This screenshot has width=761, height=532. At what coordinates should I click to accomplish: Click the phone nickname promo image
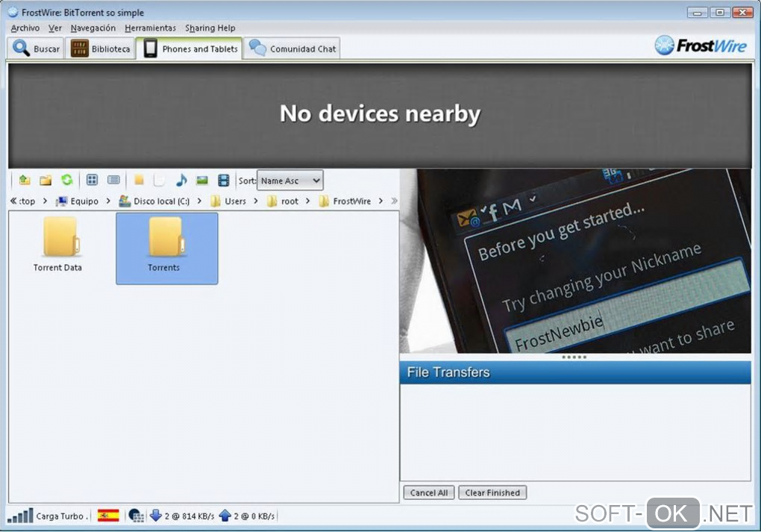point(576,261)
